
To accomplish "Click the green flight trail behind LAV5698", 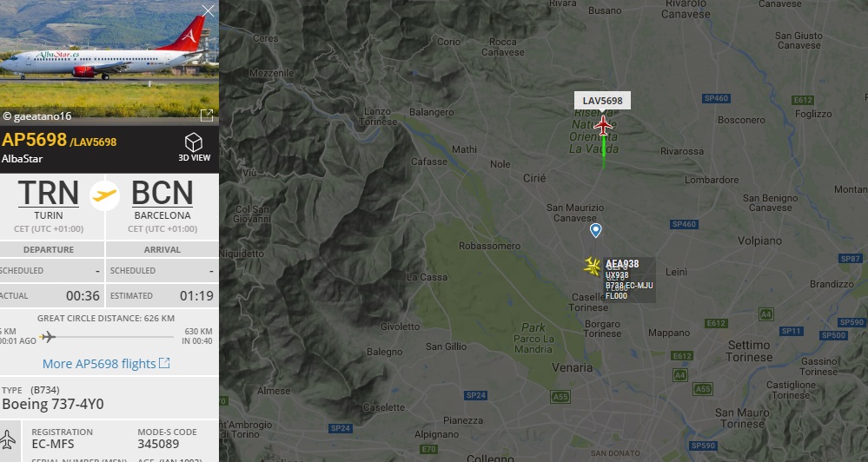I will click(603, 152).
